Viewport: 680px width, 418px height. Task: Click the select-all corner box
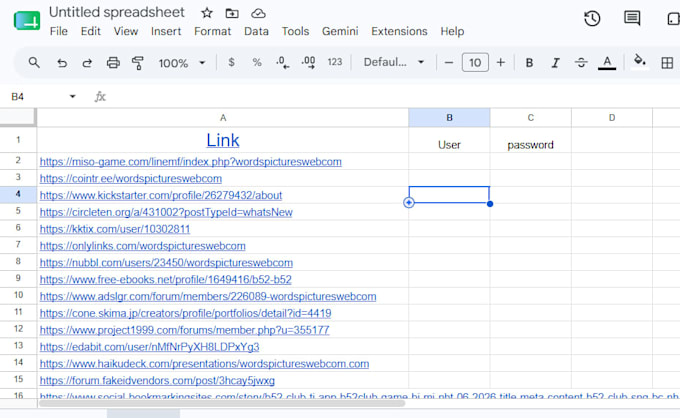(18, 117)
